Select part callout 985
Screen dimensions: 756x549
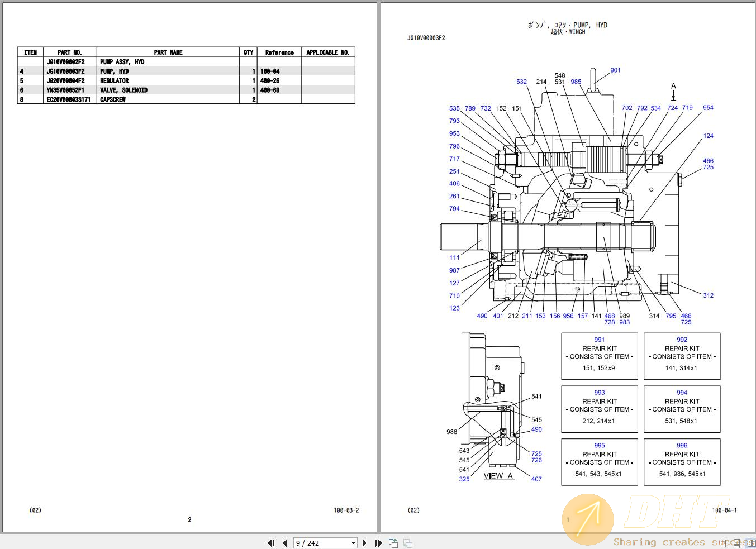[576, 82]
